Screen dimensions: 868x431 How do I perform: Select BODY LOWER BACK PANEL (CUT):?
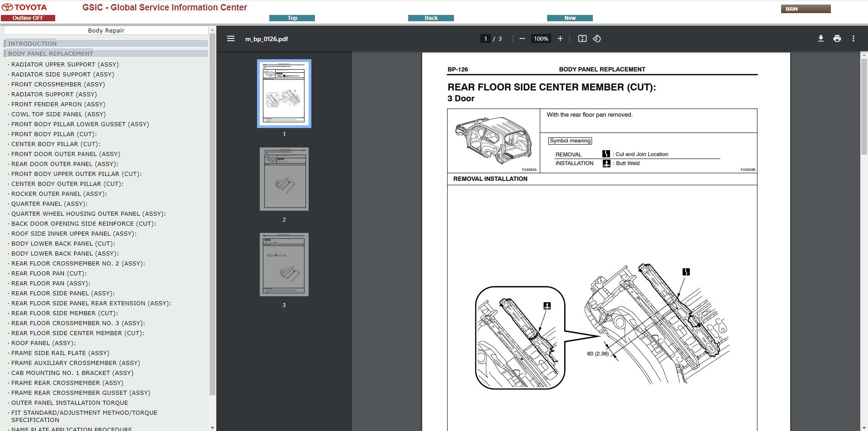tap(63, 243)
